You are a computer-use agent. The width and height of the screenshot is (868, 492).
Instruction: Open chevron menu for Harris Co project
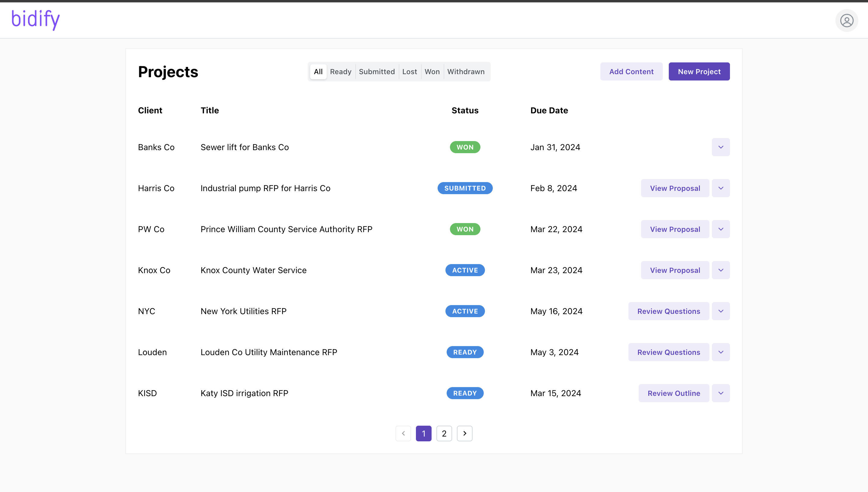(720, 188)
